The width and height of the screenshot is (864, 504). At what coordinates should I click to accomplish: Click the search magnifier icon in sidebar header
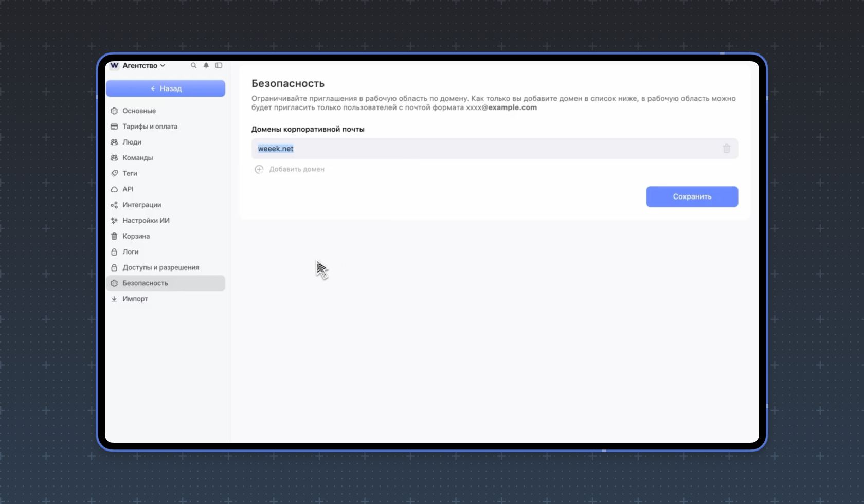click(193, 66)
